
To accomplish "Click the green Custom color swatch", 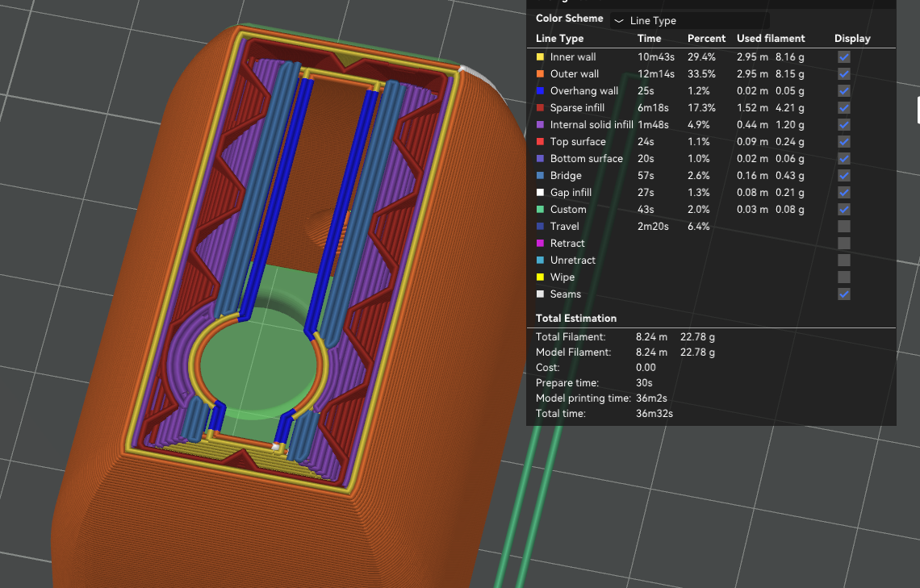I will click(x=541, y=210).
